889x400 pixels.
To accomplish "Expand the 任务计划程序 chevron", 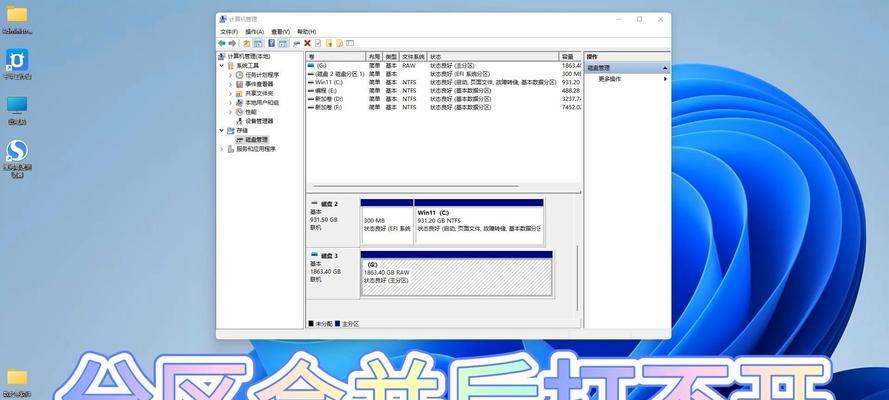I will (231, 75).
